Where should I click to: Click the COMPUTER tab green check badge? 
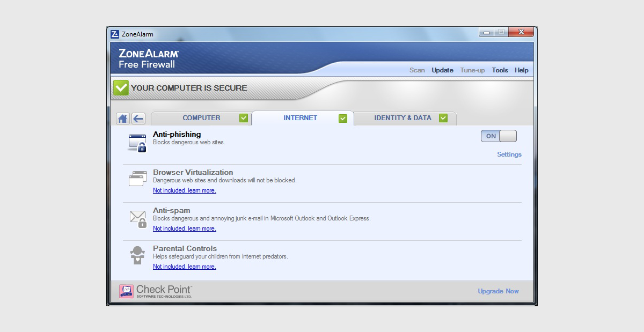(244, 118)
